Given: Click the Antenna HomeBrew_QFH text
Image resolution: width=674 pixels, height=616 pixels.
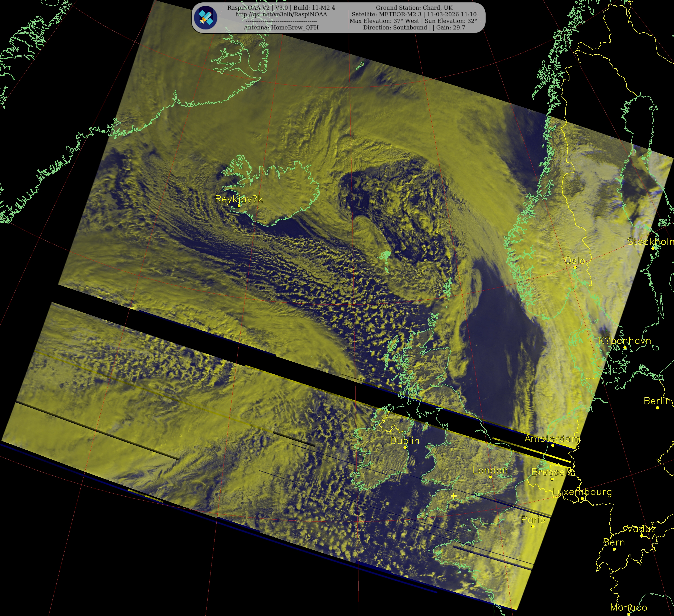Looking at the screenshot, I should (x=281, y=27).
